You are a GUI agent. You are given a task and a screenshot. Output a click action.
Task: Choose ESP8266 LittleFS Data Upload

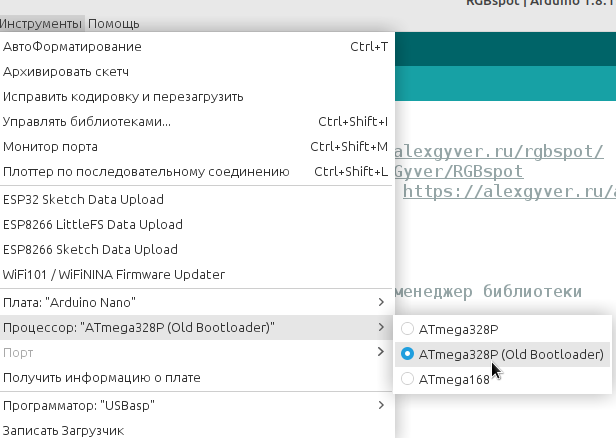tap(196, 225)
